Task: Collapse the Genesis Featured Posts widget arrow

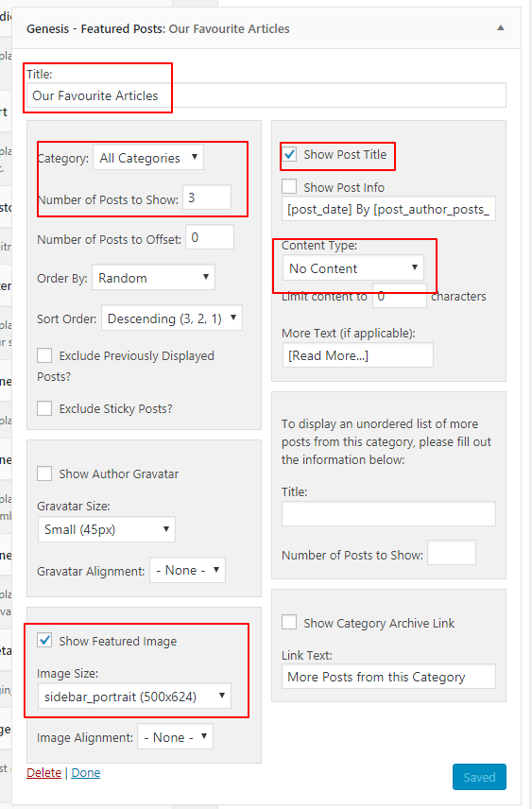Action: 500,27
